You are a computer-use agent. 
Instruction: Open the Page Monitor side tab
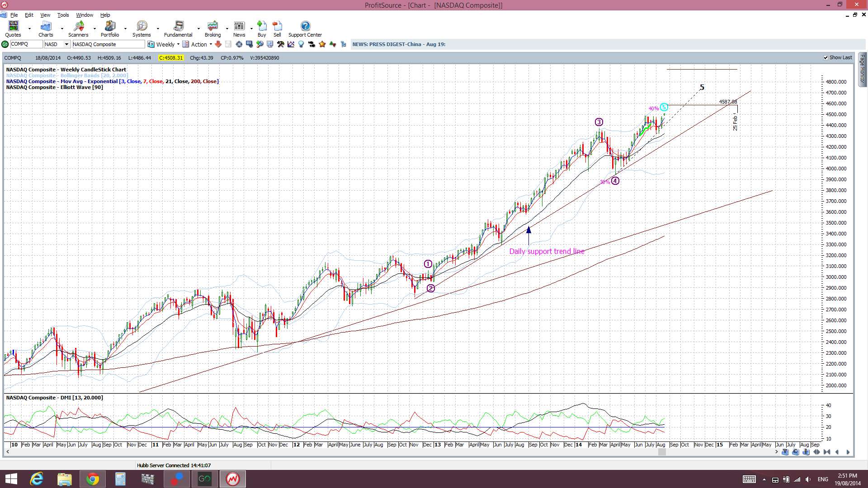[863, 70]
